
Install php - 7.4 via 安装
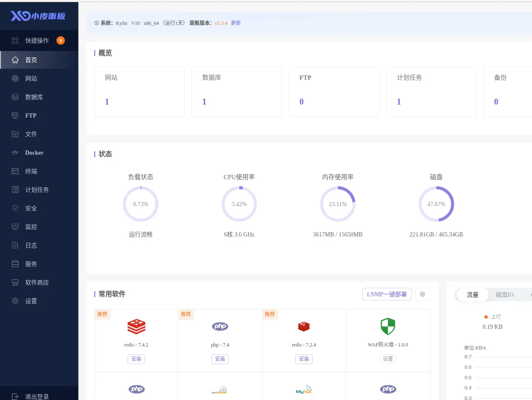(220, 359)
